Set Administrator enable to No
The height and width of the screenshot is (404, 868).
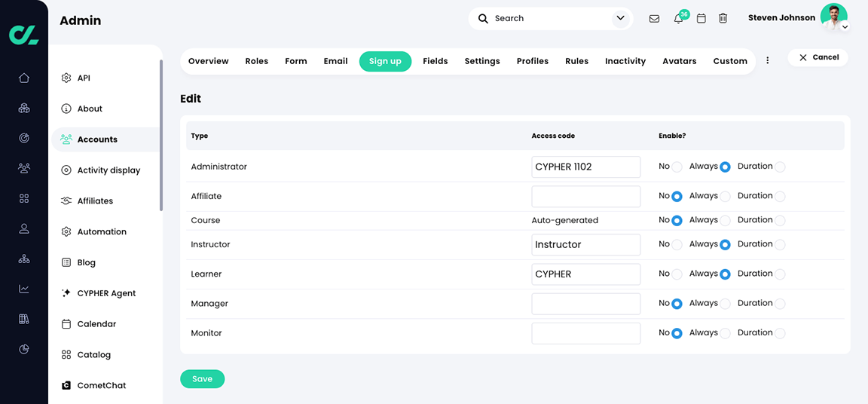(677, 167)
